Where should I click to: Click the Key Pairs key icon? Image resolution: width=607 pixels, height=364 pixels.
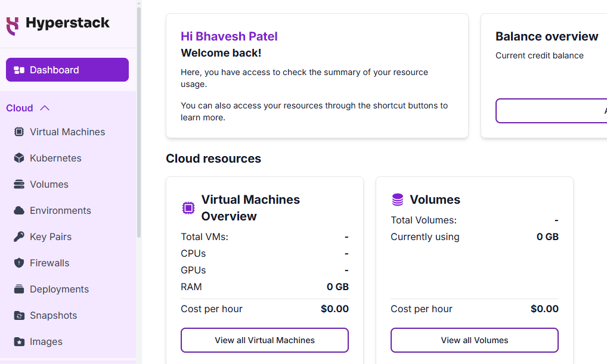pos(19,237)
